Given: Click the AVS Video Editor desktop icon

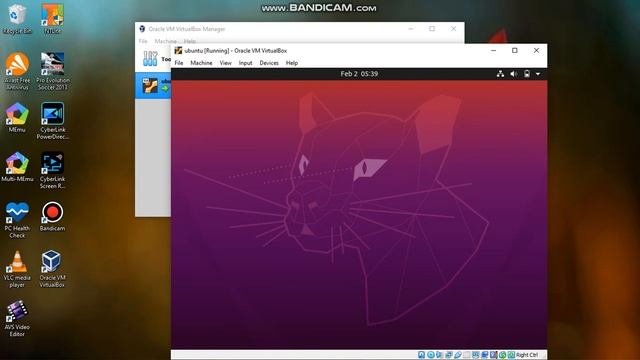Looking at the screenshot, I should 17,318.
